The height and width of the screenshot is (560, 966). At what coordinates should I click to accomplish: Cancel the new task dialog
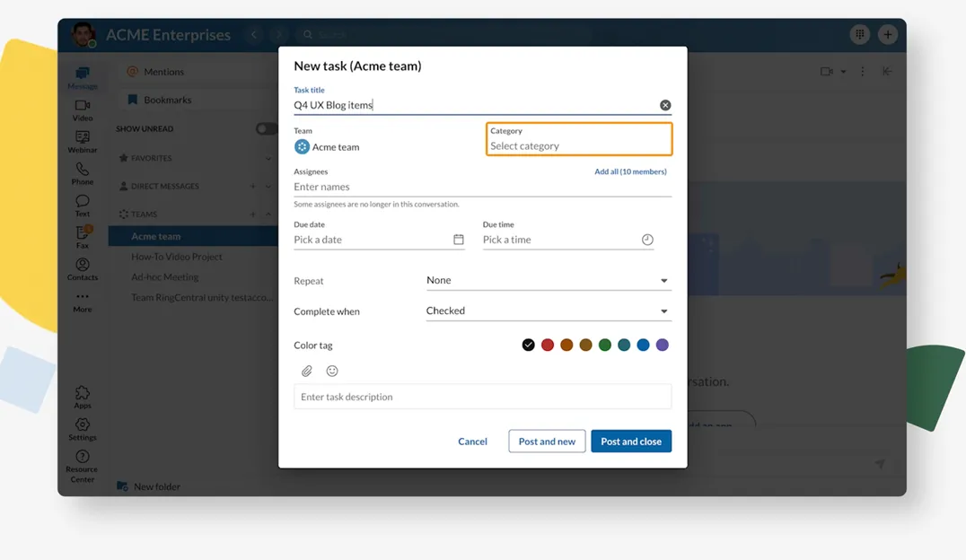472,442
